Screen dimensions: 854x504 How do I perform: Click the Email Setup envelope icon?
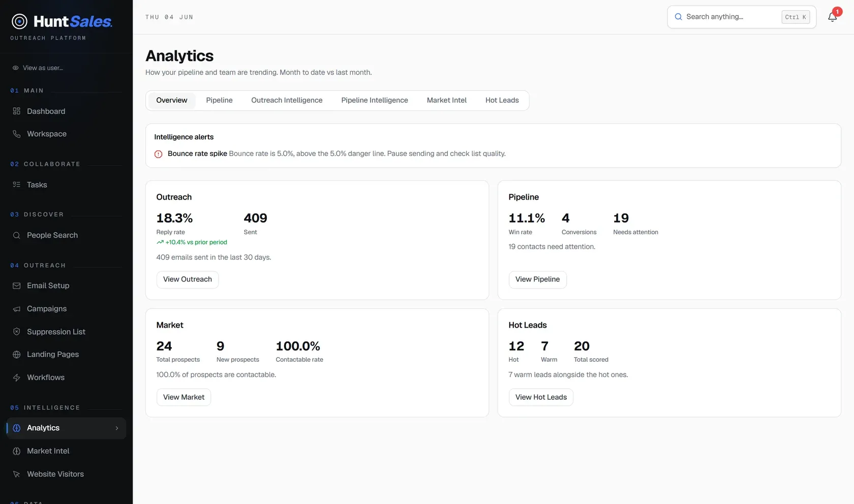click(x=17, y=286)
